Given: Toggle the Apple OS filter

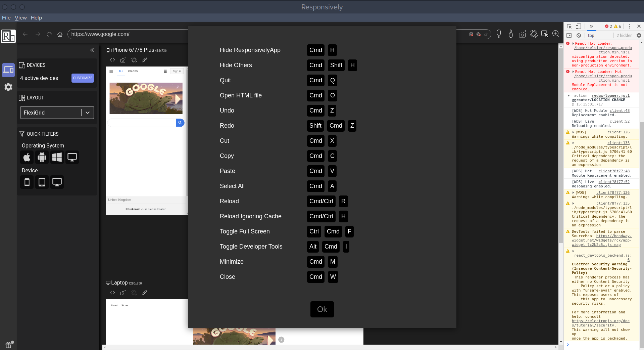Looking at the screenshot, I should click(27, 157).
